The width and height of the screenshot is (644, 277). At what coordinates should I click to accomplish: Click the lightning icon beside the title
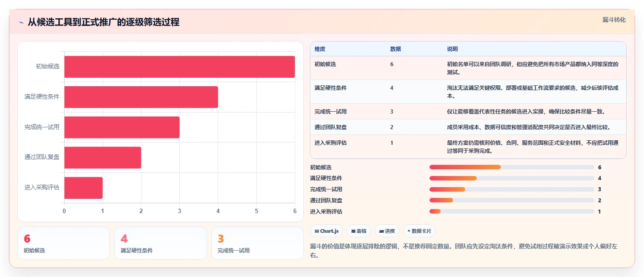[x=21, y=22]
